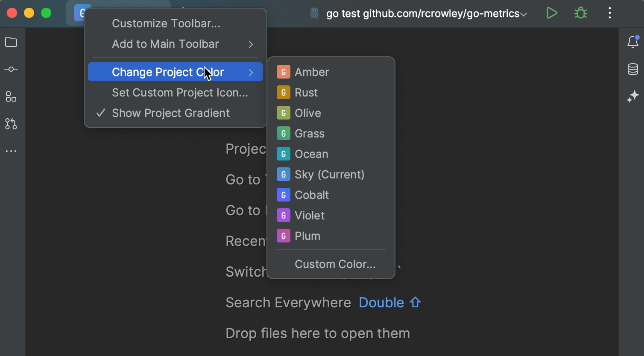Open the Database tool window

click(x=633, y=69)
